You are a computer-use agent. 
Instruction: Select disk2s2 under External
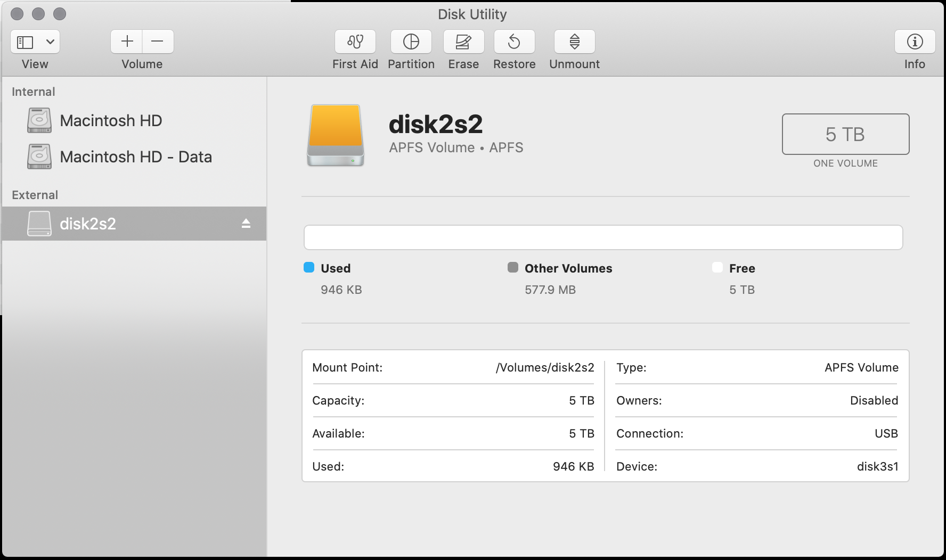click(89, 224)
